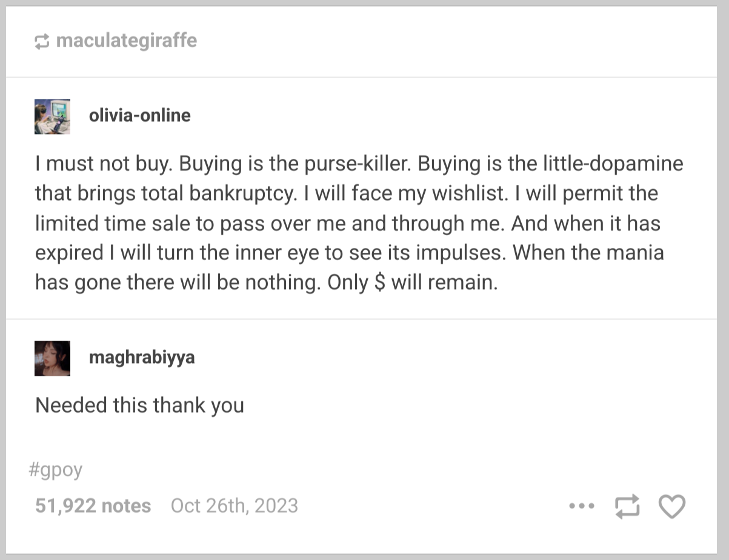729x560 pixels.
Task: Open the three-dot more options menu
Action: 582,506
